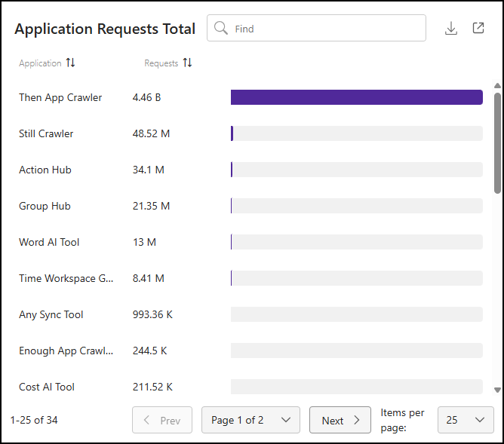Click the Requests column header label
This screenshot has height=444, width=504.
pos(161,63)
